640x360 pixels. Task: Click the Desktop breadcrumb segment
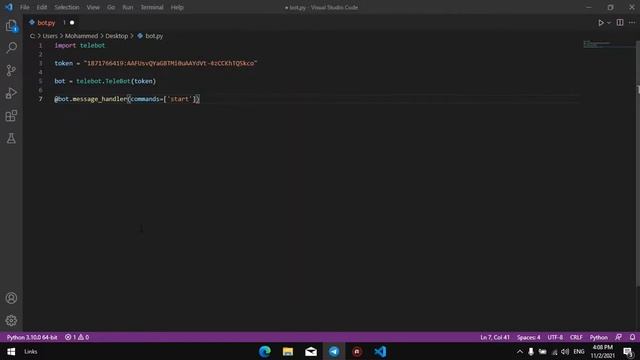(x=116, y=36)
